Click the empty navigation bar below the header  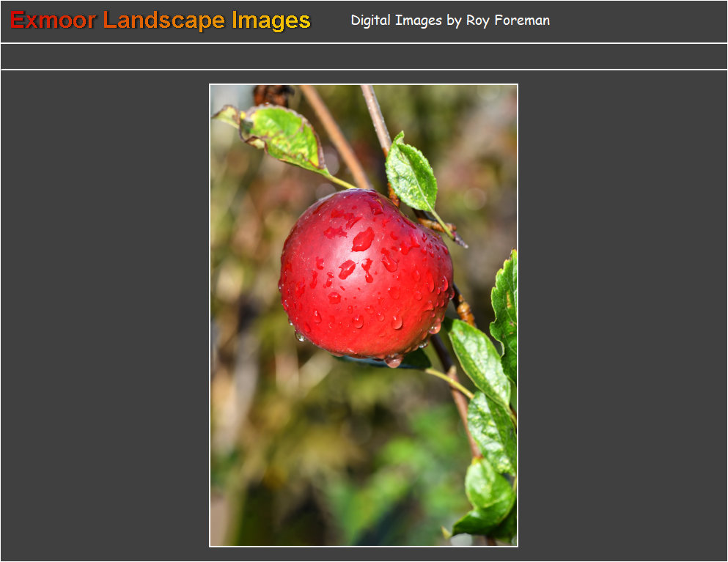coord(364,56)
